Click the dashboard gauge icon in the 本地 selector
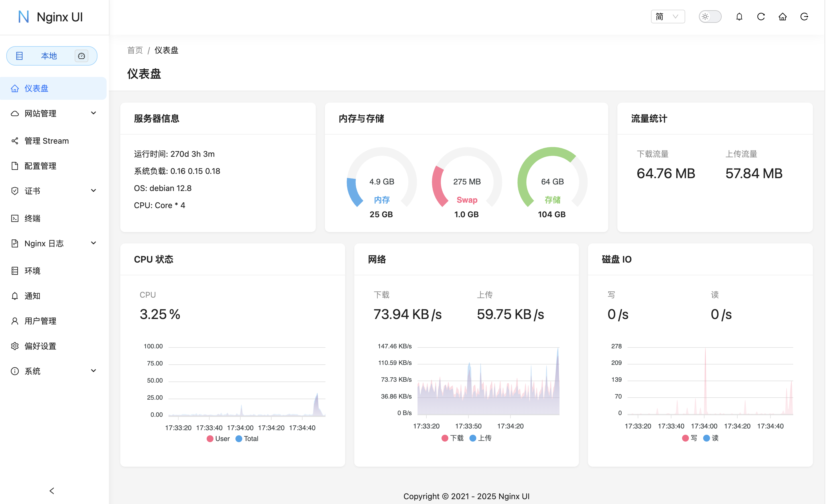Viewport: 826px width, 504px height. (x=82, y=56)
